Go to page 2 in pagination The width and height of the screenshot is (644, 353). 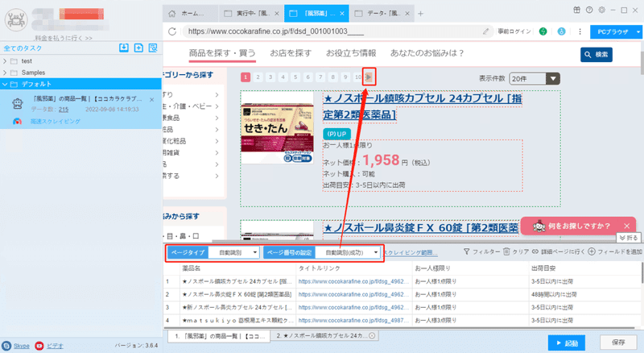tap(258, 77)
